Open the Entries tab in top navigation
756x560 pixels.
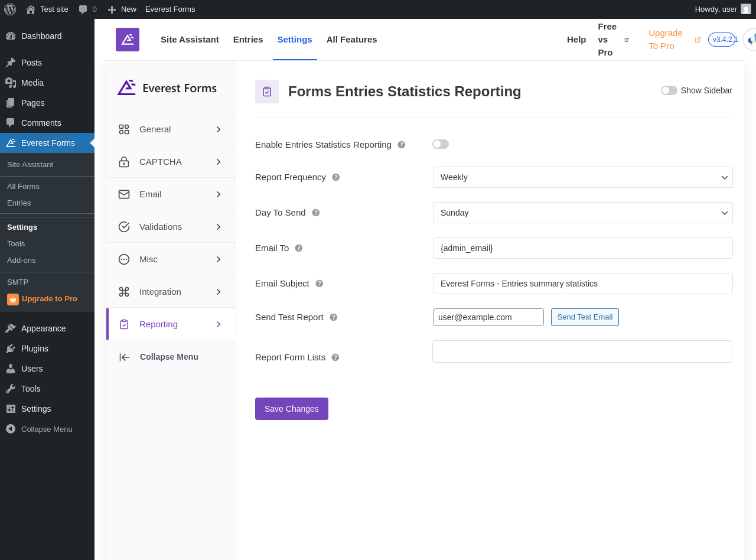click(x=248, y=40)
